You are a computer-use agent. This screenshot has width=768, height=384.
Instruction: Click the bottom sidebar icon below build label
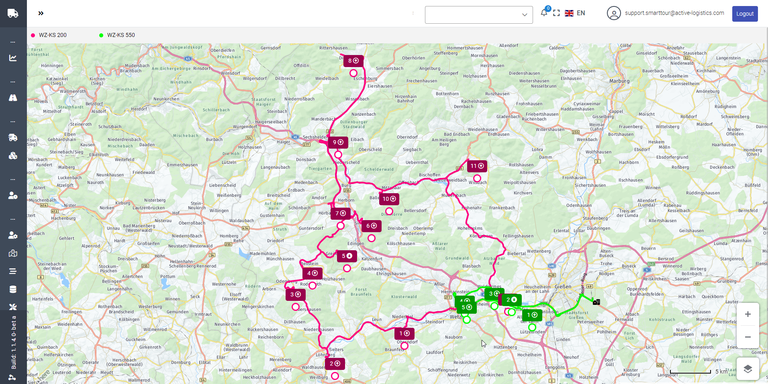click(13, 378)
